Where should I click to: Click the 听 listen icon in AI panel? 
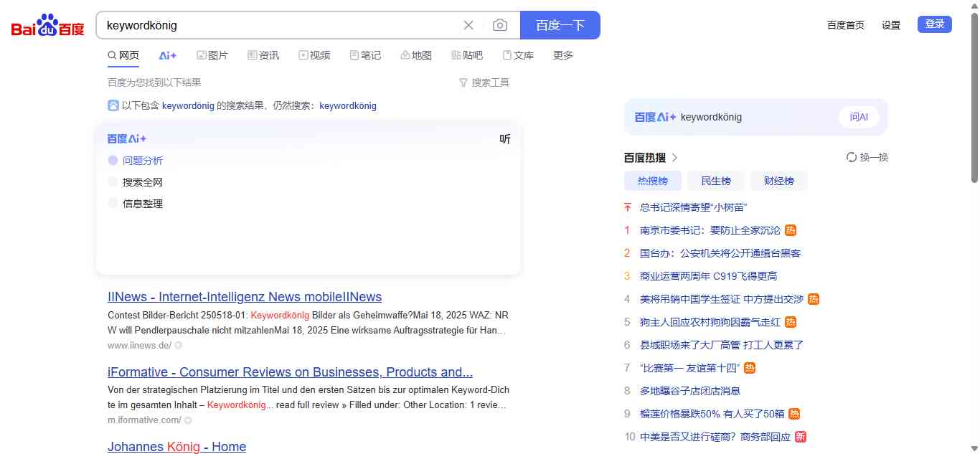(505, 139)
